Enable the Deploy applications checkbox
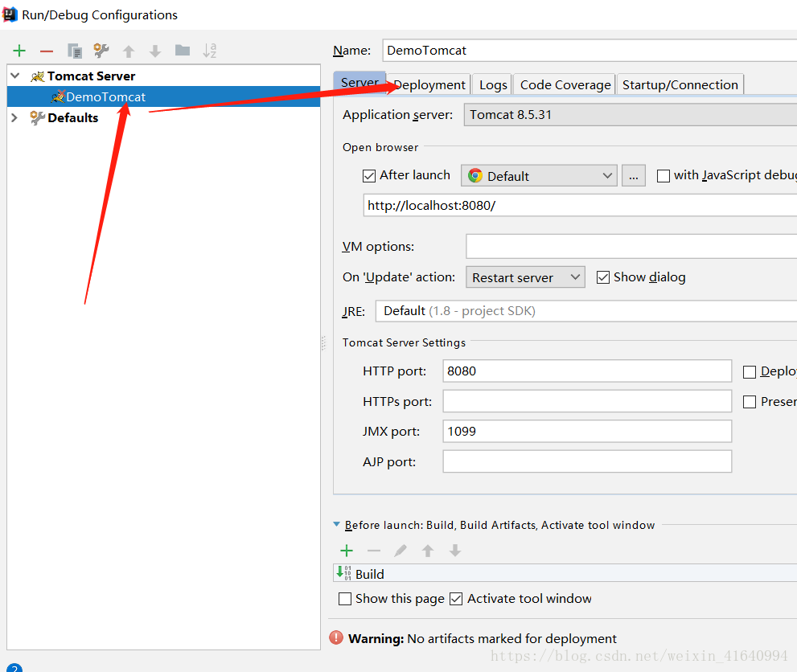 coord(750,372)
